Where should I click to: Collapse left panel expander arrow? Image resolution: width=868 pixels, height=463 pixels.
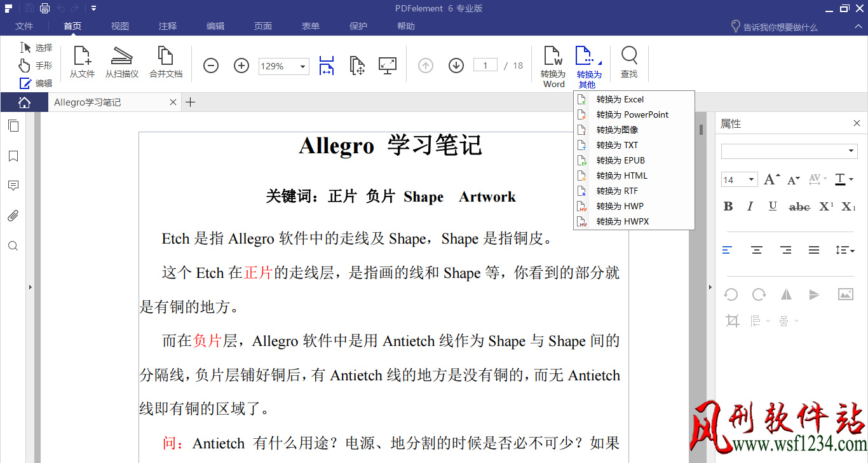pyautogui.click(x=30, y=287)
